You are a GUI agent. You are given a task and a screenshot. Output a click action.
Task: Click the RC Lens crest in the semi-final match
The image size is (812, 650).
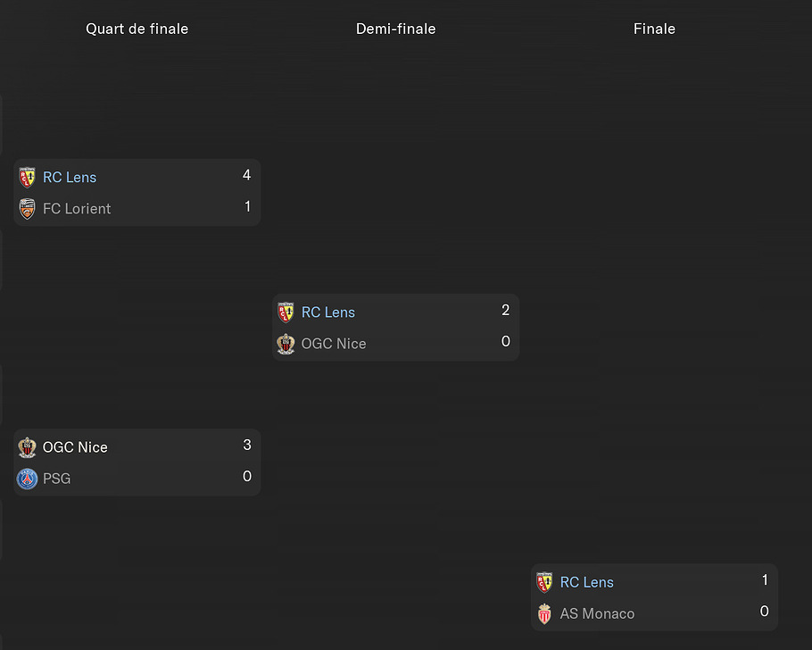pyautogui.click(x=286, y=312)
